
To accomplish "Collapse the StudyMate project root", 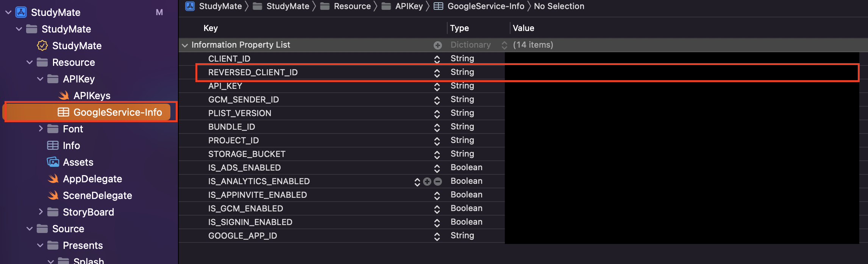I will [x=8, y=12].
